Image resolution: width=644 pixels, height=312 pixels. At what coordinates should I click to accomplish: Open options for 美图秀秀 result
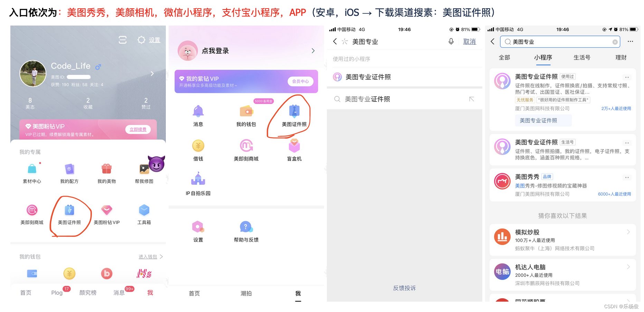coord(627,177)
